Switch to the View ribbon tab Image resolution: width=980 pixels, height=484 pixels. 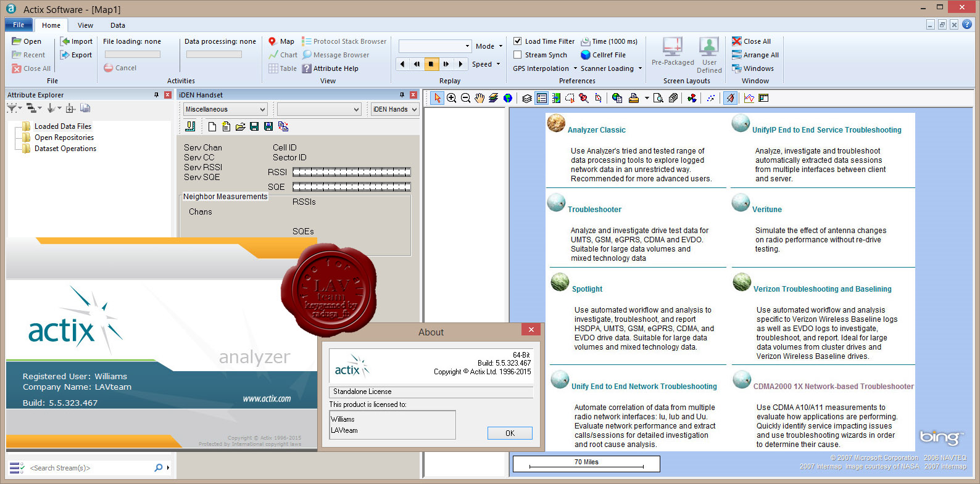pyautogui.click(x=85, y=25)
